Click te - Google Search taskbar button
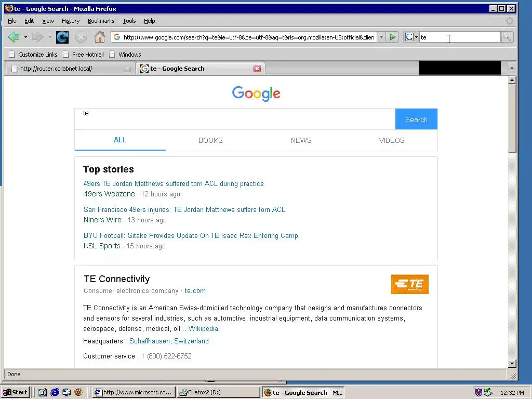Screen dimensions: 532x399 pos(303,393)
